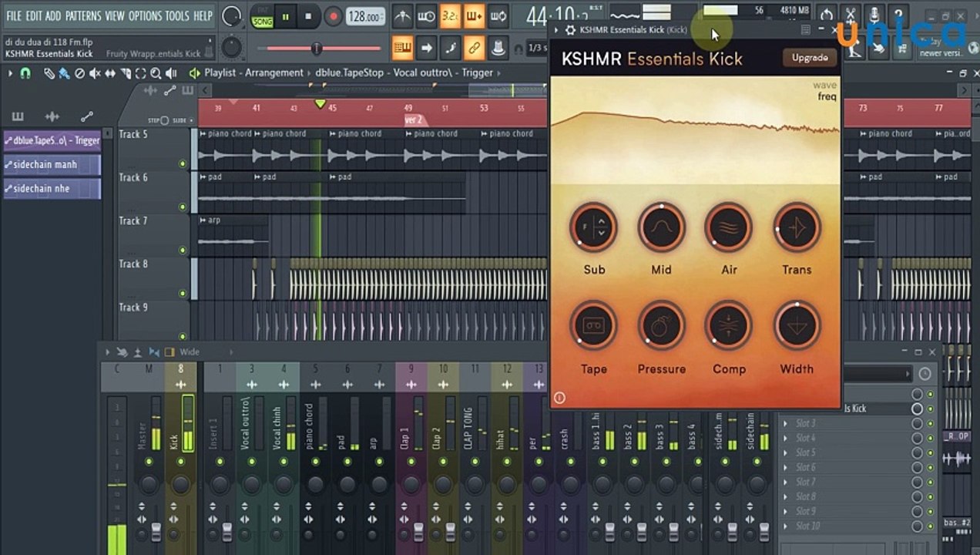This screenshot has width=980, height=555.
Task: Mute the Clap 1 mixer channel
Action: coord(411,461)
